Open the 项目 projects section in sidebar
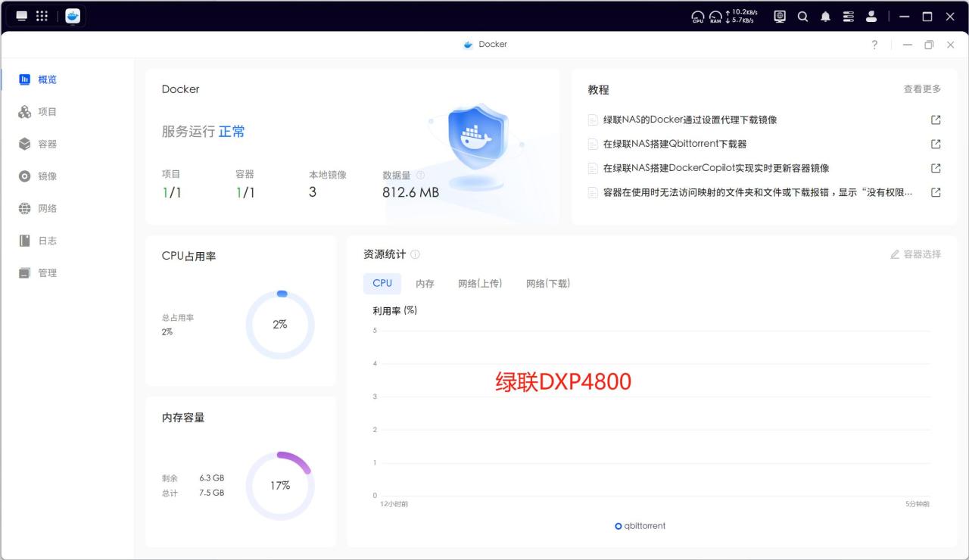This screenshot has width=969, height=560. (x=38, y=112)
